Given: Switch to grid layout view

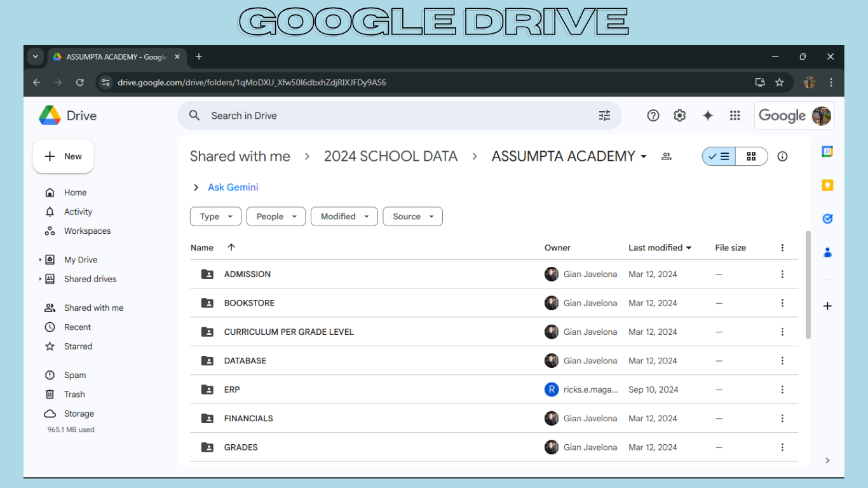Looking at the screenshot, I should coord(752,156).
